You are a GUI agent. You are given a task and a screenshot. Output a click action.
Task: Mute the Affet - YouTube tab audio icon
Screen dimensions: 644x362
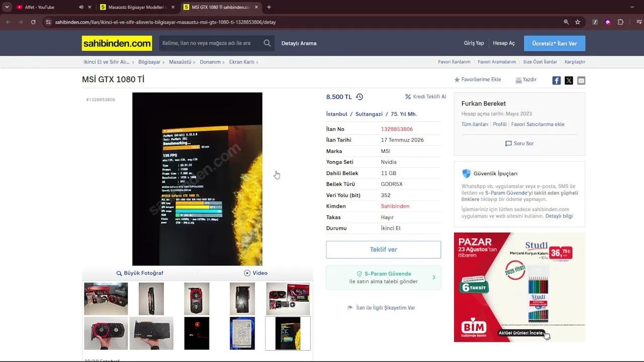[x=81, y=7]
